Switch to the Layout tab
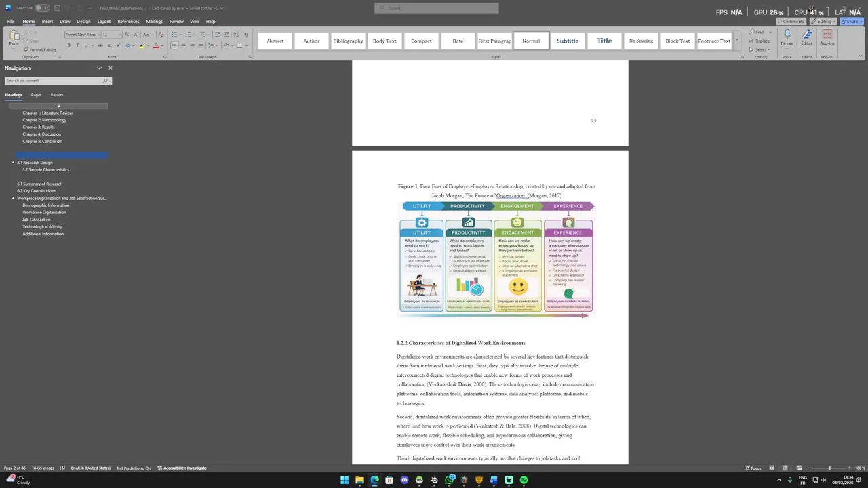Image resolution: width=868 pixels, height=488 pixels. (104, 21)
